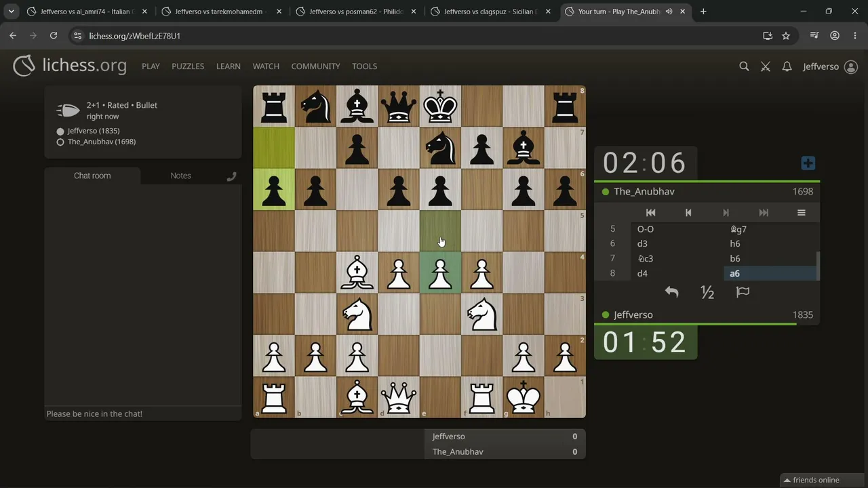Open the TOOLS menu
Screen dimensions: 868x488
click(364, 66)
